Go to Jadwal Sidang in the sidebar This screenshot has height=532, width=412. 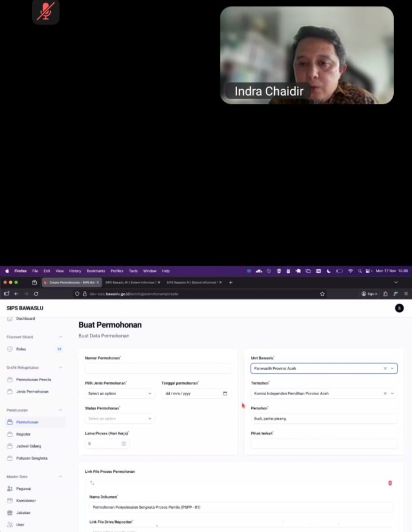click(29, 446)
